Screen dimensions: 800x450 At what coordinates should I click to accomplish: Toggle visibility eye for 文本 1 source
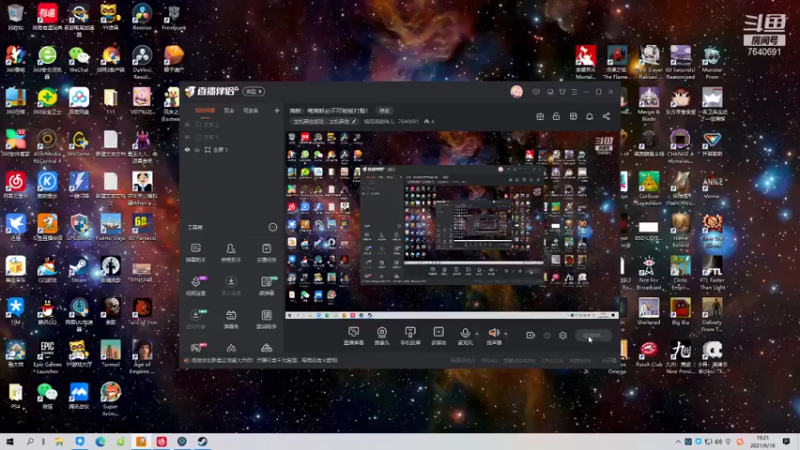(187, 137)
